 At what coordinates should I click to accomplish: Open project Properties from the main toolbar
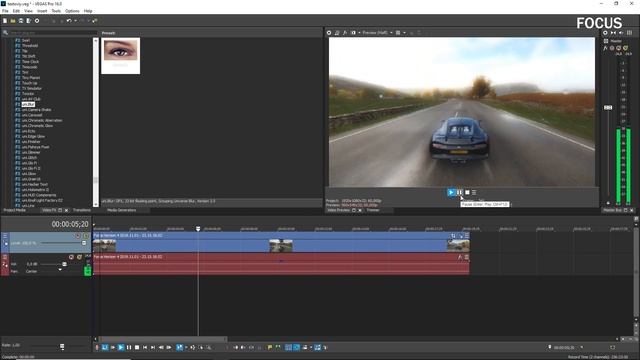tap(37, 20)
